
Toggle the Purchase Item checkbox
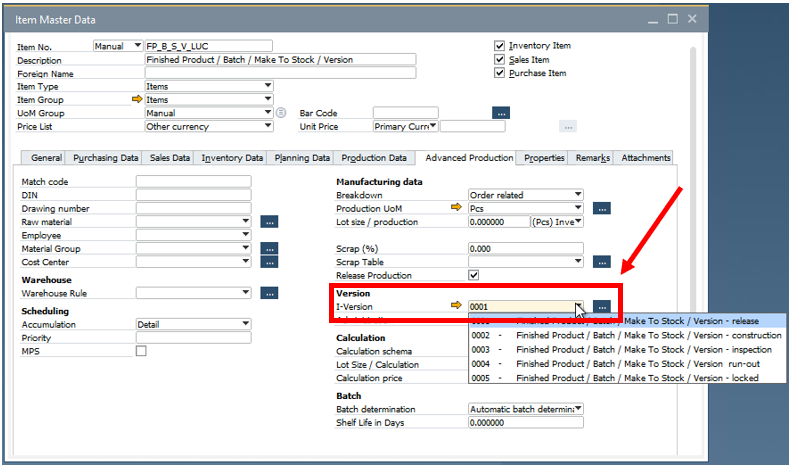[500, 73]
